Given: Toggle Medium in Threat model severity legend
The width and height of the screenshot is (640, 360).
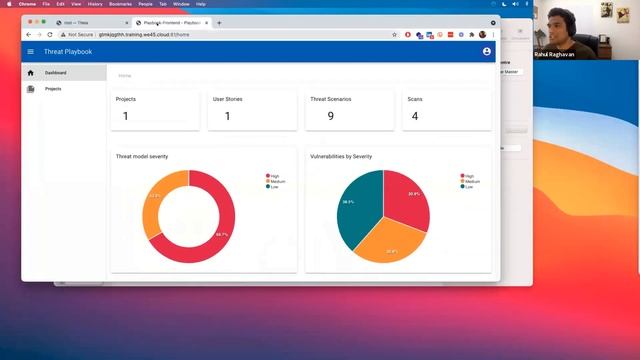Looking at the screenshot, I should pyautogui.click(x=276, y=181).
